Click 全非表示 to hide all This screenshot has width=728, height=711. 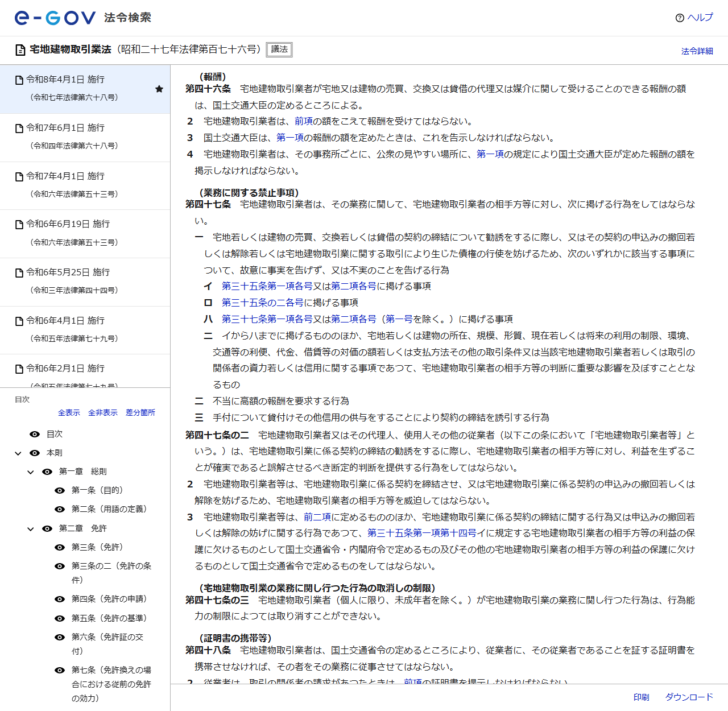point(103,413)
